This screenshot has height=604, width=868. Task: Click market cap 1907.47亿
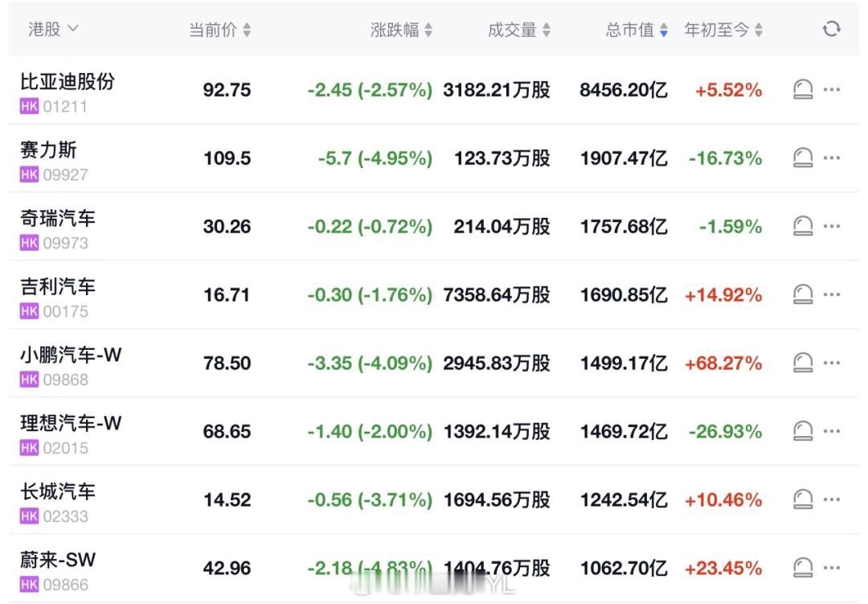tap(624, 158)
